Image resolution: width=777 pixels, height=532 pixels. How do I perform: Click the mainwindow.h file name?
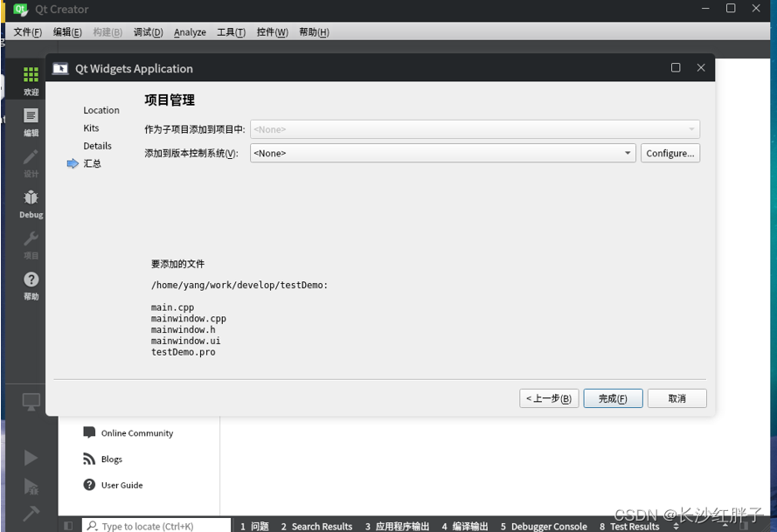(183, 329)
